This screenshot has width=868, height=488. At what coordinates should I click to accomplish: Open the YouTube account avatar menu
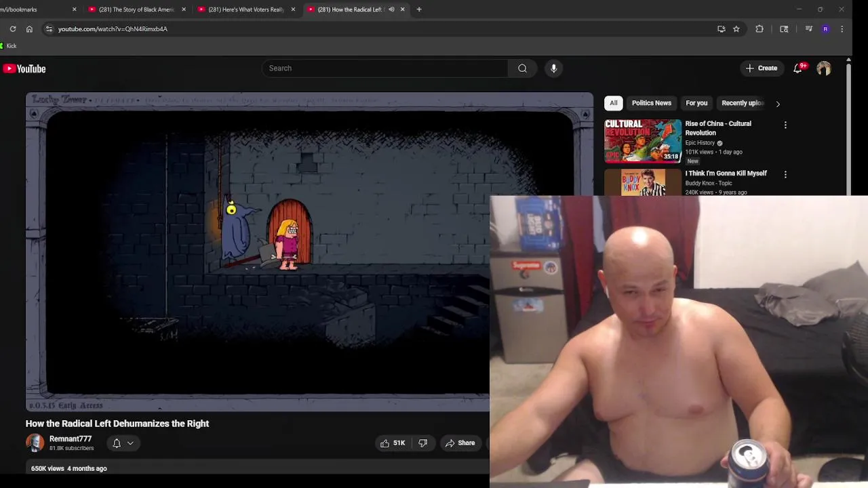[x=824, y=68]
